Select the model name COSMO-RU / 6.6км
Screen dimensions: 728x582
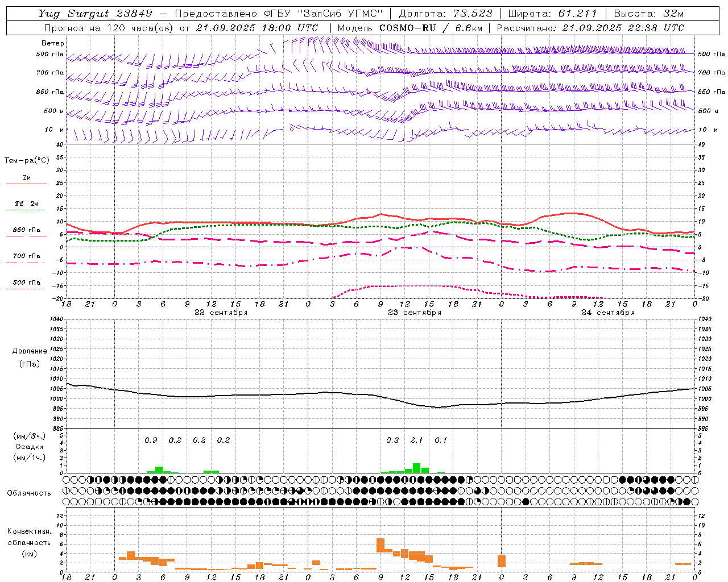pyautogui.click(x=432, y=28)
